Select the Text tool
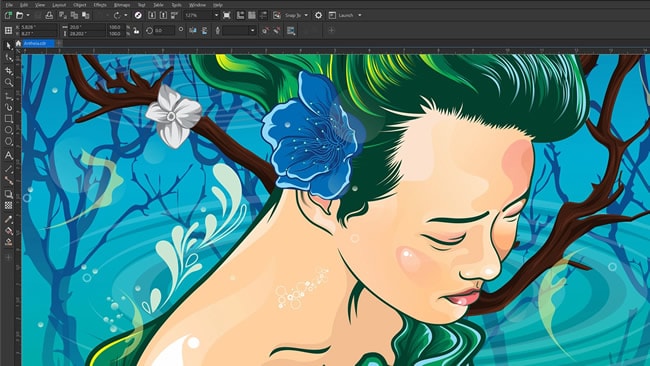This screenshot has height=366, width=650. coord(8,156)
